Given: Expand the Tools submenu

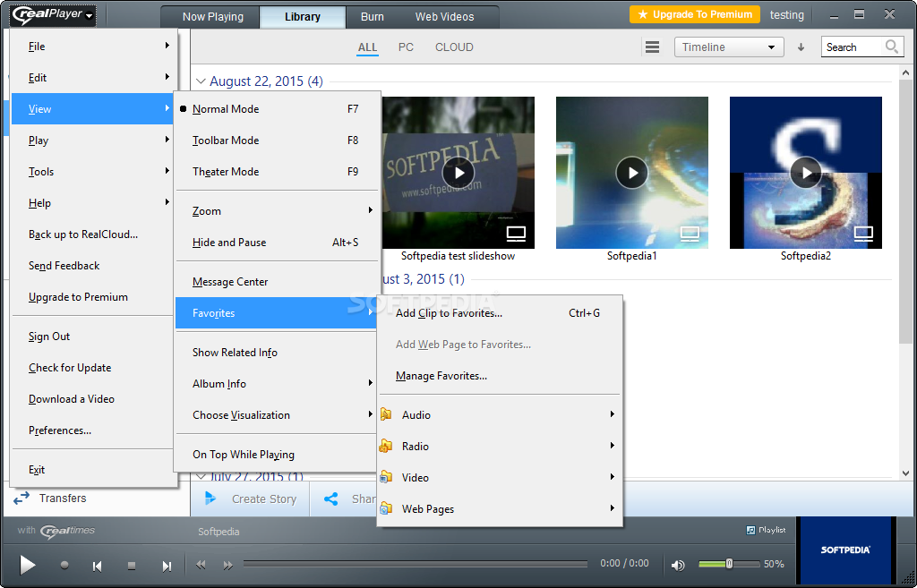Looking at the screenshot, I should [x=92, y=172].
